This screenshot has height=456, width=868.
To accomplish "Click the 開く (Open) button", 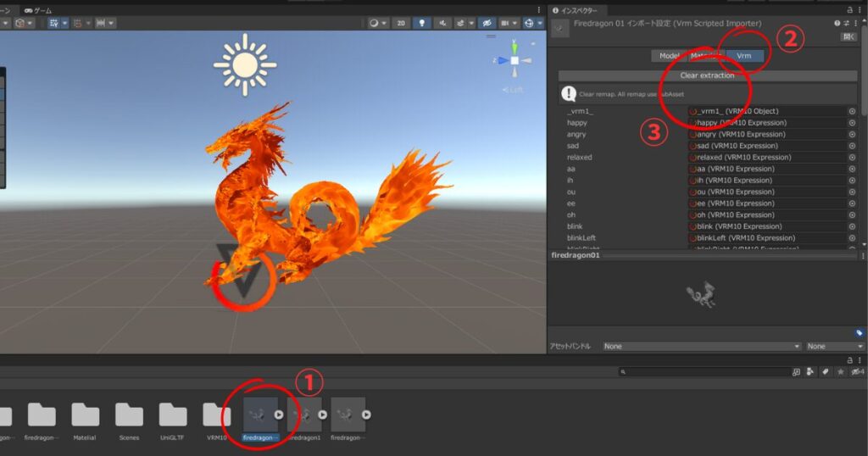I will (848, 36).
